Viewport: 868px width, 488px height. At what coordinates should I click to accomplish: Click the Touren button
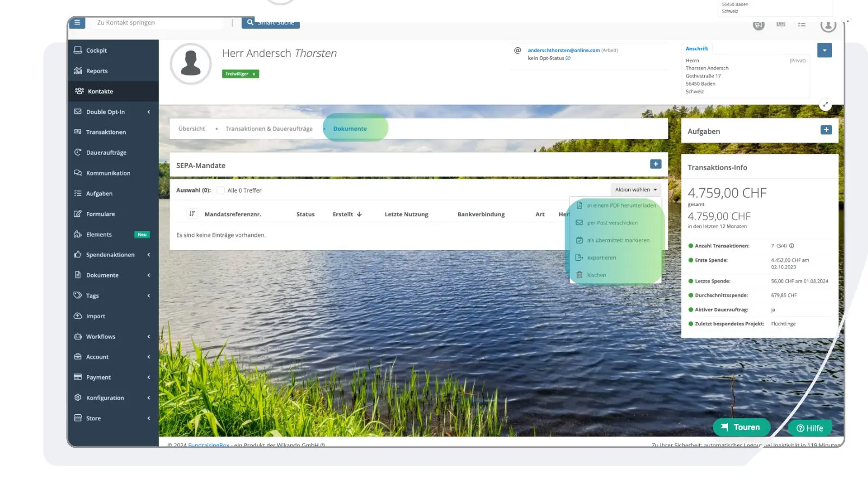pos(741,427)
